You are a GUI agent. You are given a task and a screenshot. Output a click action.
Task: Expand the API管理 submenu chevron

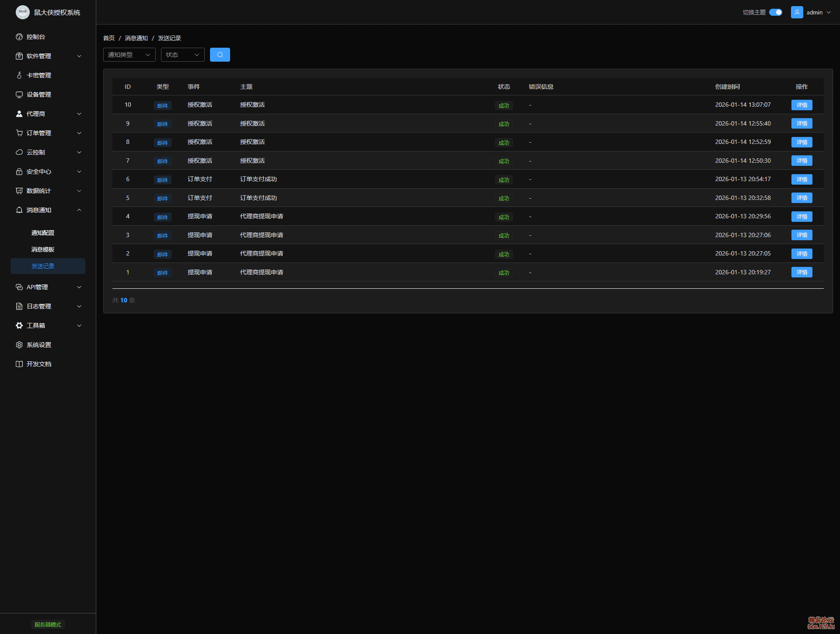[79, 287]
